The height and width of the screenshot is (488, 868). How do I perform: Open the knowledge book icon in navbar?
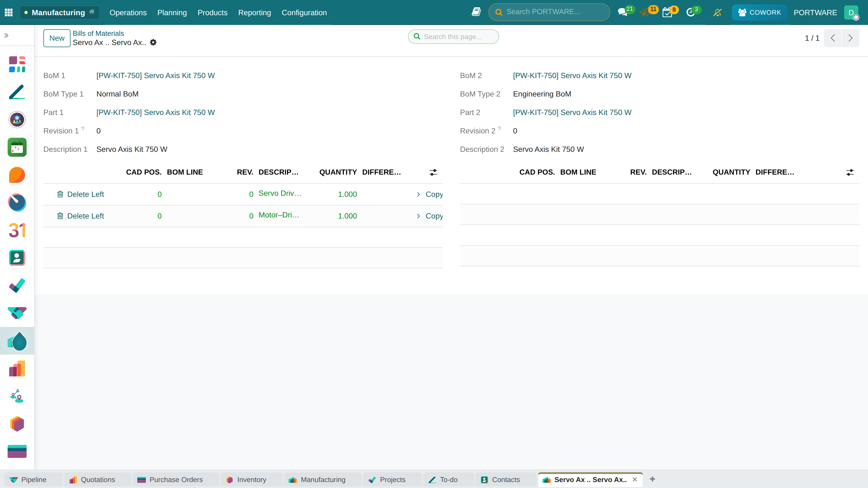[x=476, y=12]
